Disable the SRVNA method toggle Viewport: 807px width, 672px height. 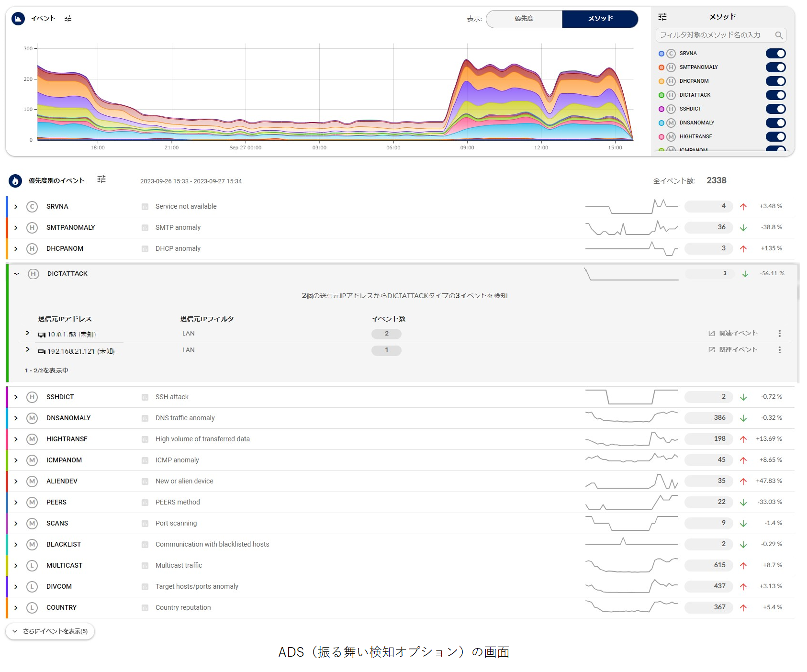(775, 54)
